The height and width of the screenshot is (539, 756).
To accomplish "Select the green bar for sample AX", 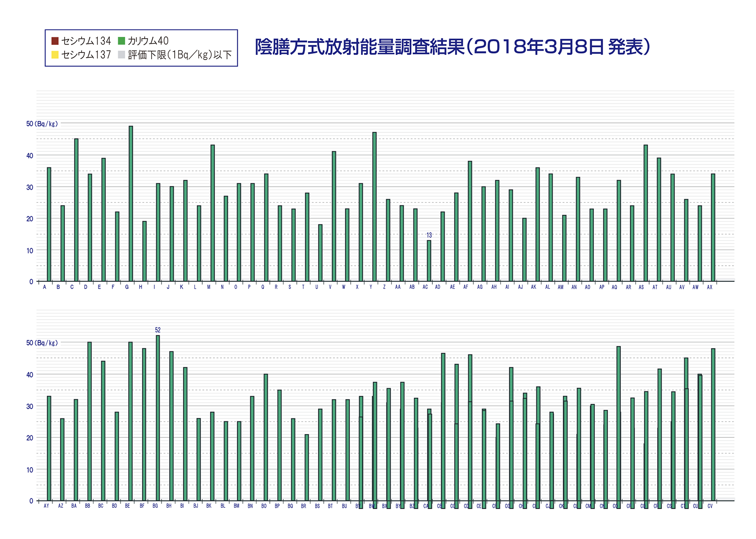I will click(713, 227).
